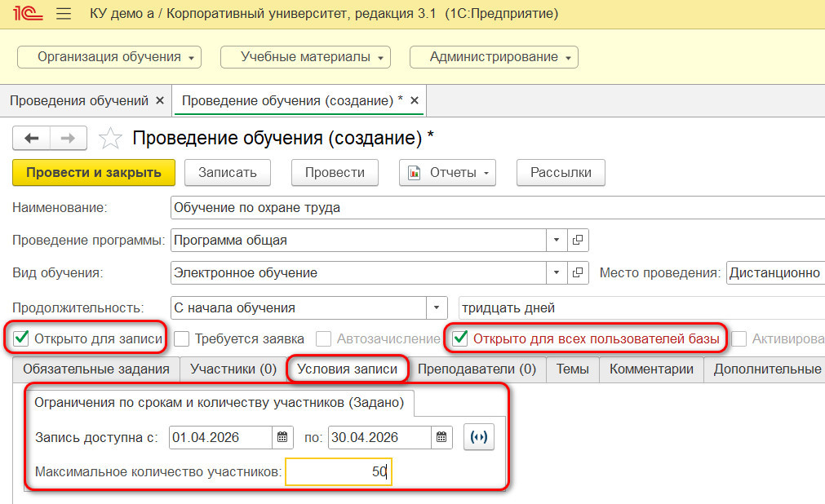Click Место проведения field
825x504 pixels.
click(775, 272)
